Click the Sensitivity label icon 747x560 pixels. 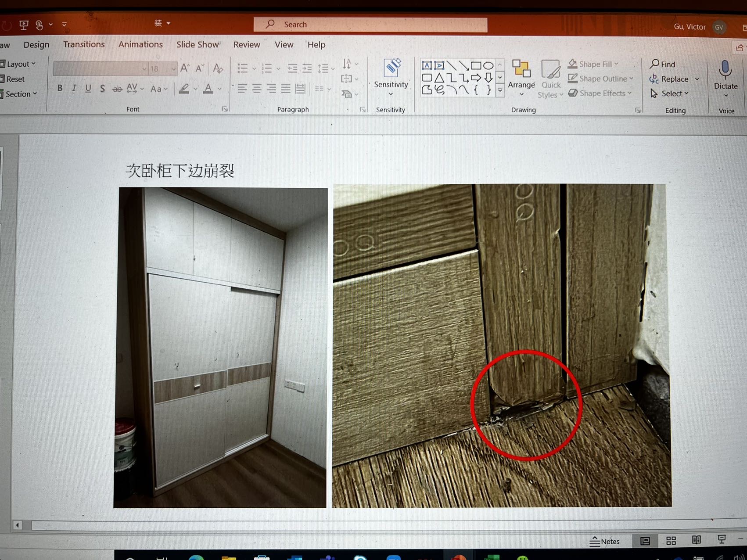pyautogui.click(x=391, y=70)
